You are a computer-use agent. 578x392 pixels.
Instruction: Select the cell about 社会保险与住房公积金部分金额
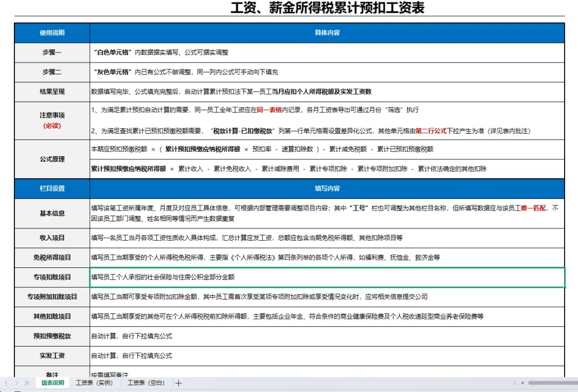(x=327, y=277)
